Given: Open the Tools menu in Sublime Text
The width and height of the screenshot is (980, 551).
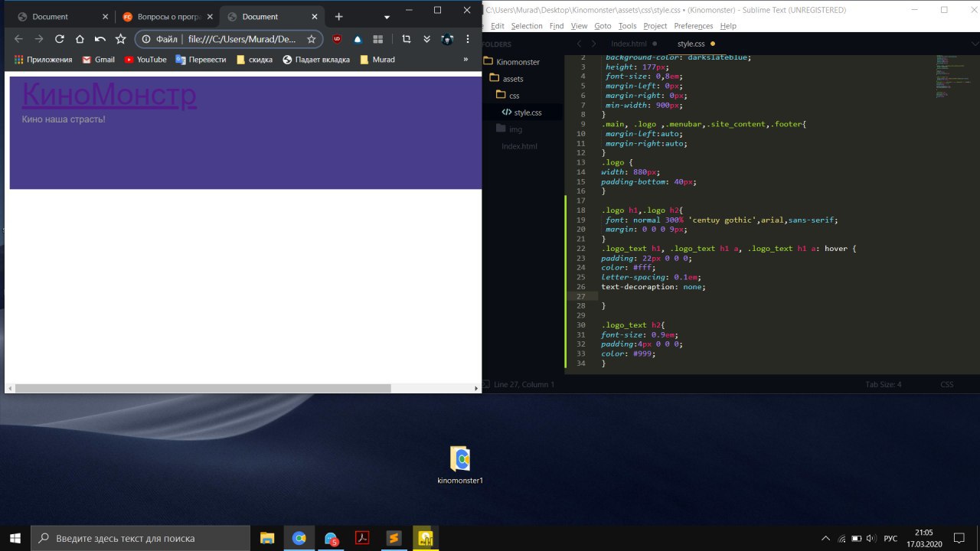Looking at the screenshot, I should 627,26.
